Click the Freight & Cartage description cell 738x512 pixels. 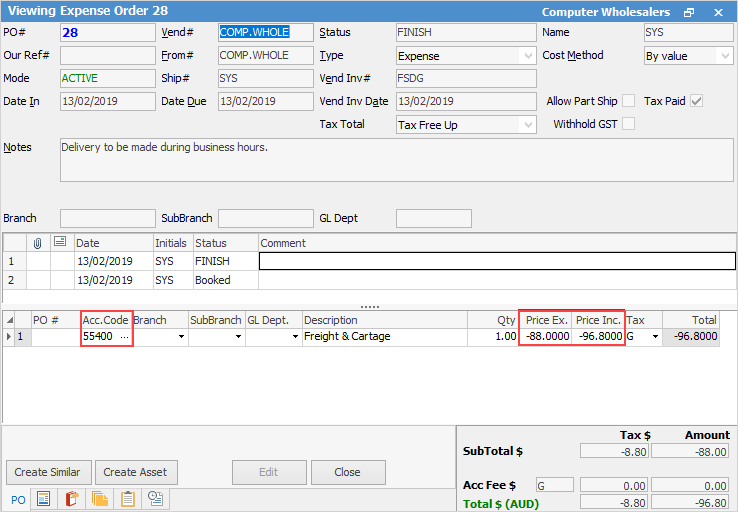[385, 336]
